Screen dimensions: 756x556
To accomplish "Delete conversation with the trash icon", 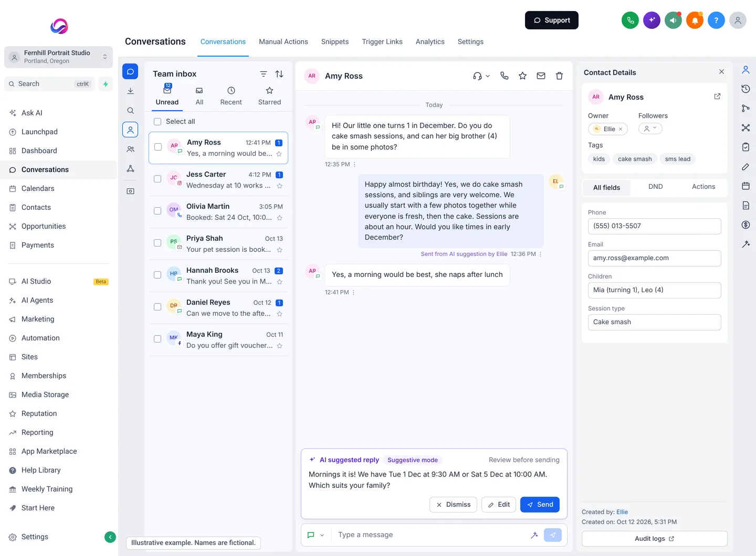I will tap(559, 76).
